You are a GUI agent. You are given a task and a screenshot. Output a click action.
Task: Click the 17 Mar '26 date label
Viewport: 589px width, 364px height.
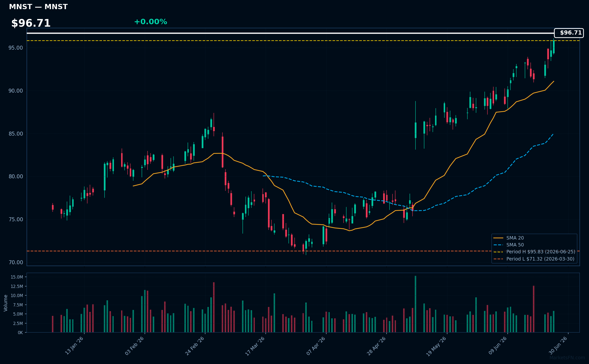click(255, 346)
